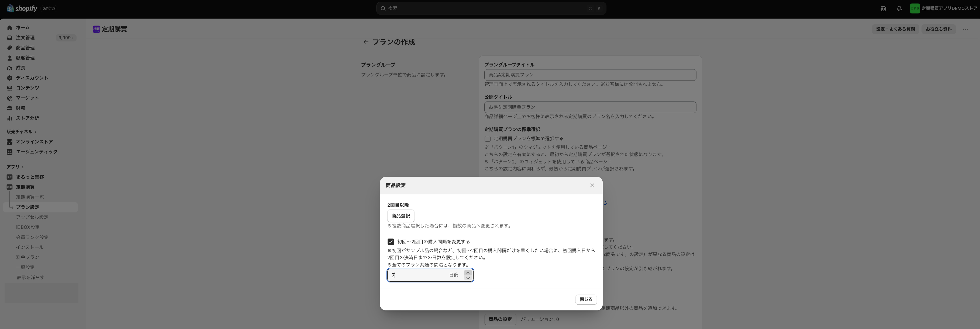
Task: Go back using arrow beside プランの作成
Action: 365,42
